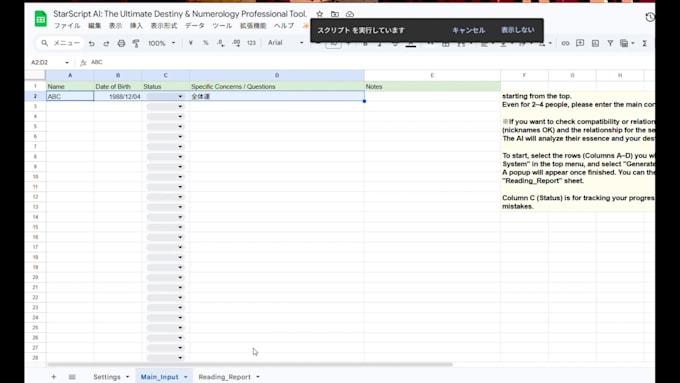The image size is (680, 383).
Task: Redo the last undone action
Action: click(106, 43)
